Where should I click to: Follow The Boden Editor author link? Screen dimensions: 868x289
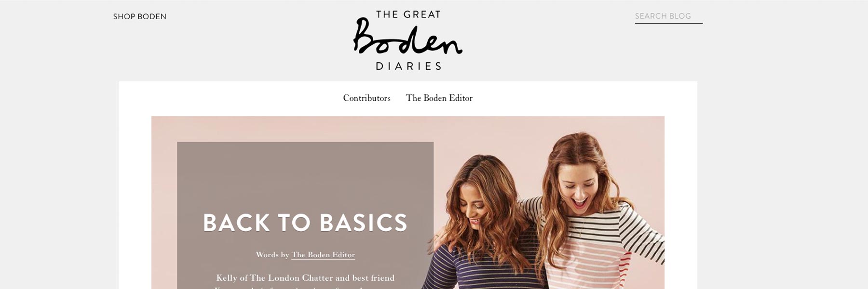pos(323,255)
